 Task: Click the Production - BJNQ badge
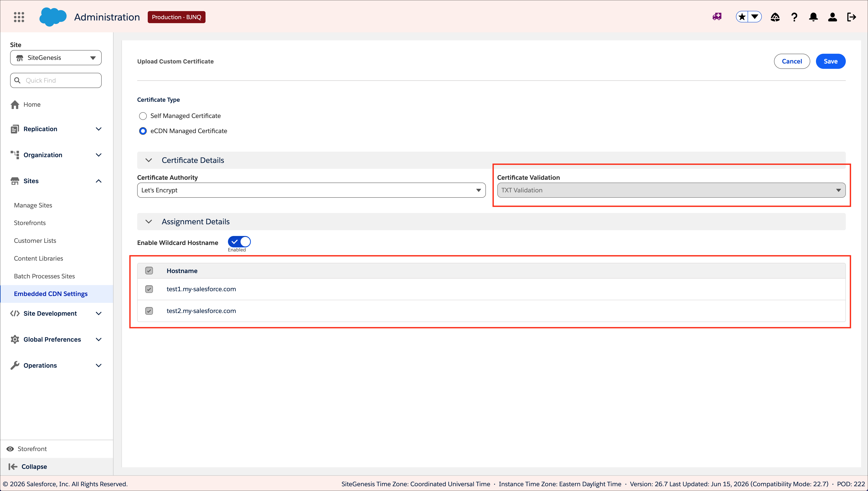tap(176, 17)
